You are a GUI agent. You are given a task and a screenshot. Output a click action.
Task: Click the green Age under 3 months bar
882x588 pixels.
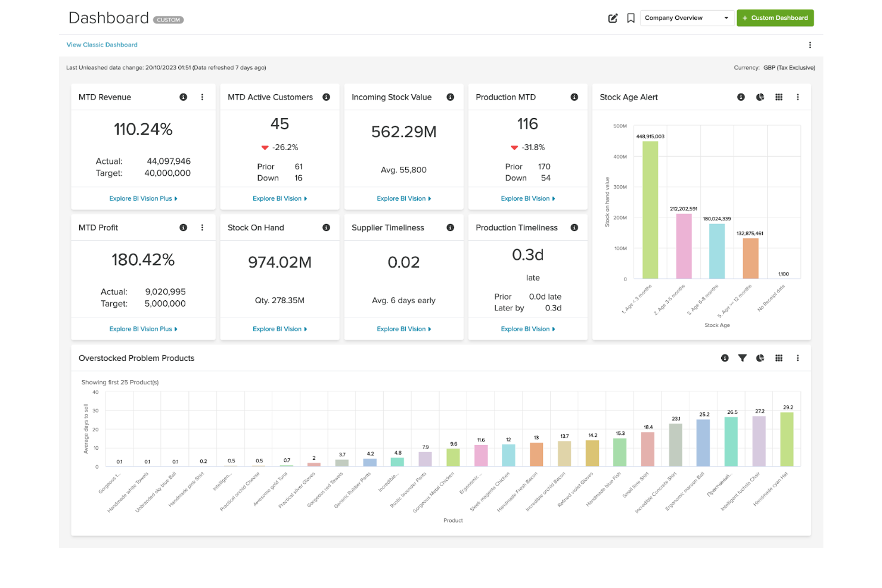650,210
